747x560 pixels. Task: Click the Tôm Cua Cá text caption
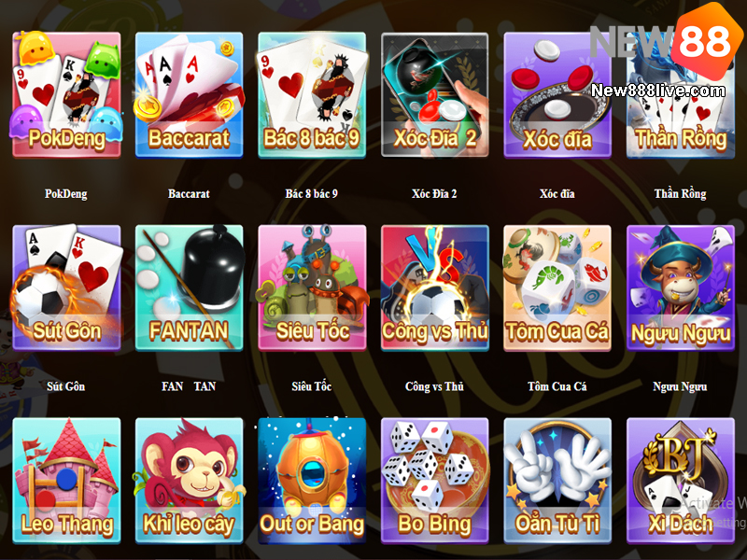(x=557, y=386)
